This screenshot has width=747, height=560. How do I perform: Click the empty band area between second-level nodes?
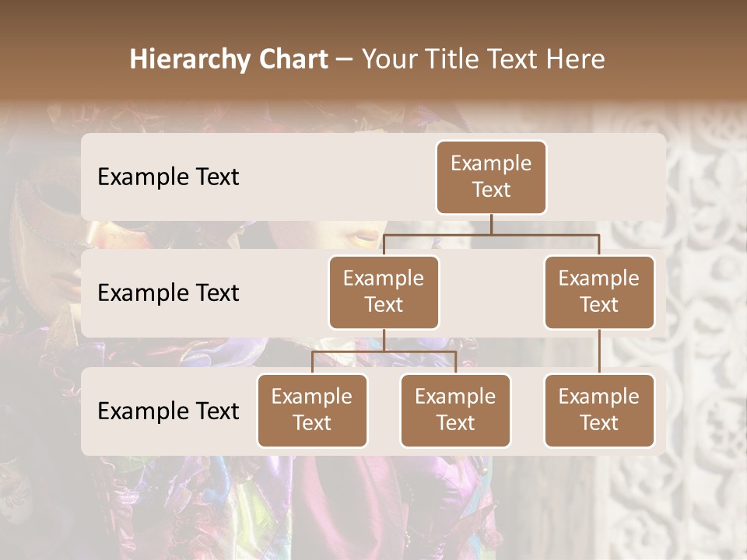491,294
